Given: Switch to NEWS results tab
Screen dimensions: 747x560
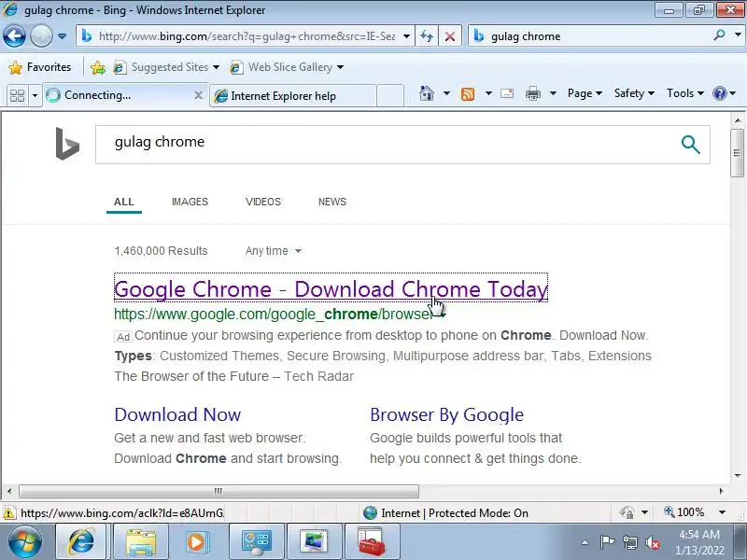Looking at the screenshot, I should tap(332, 202).
